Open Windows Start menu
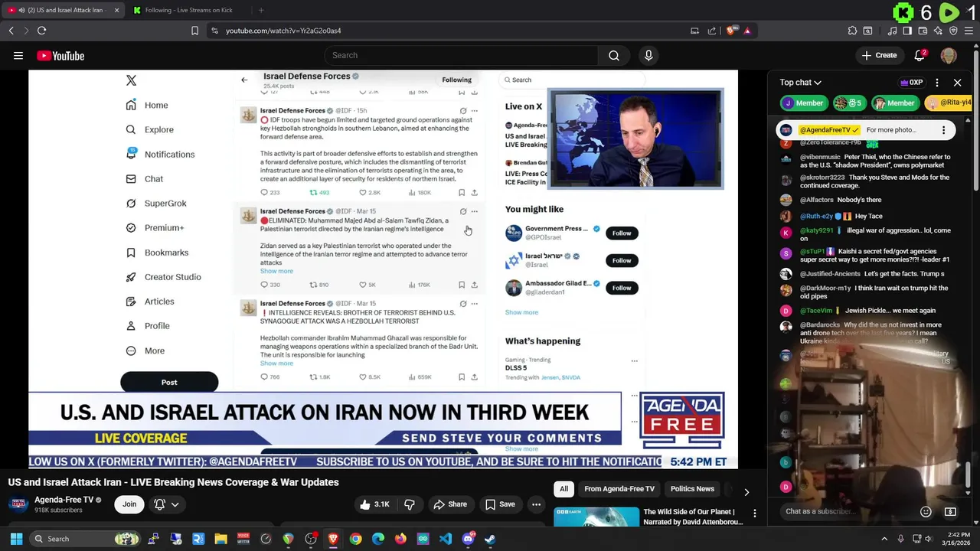Viewport: 980px width, 551px height. pyautogui.click(x=16, y=539)
